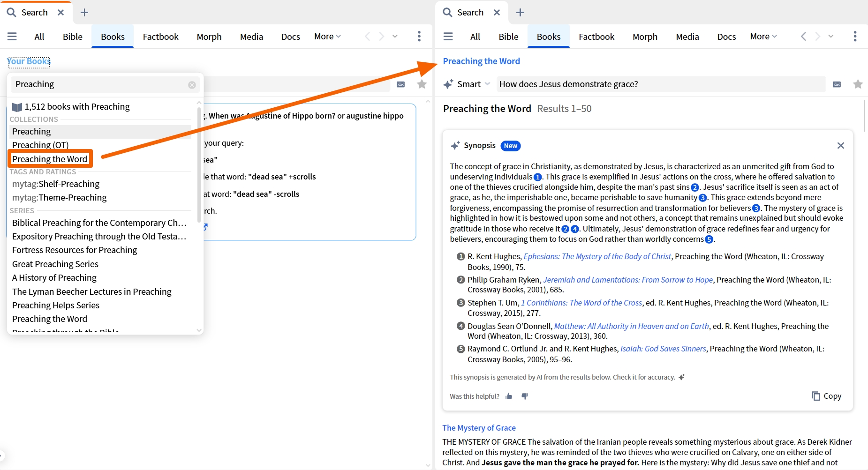Click AI sparkle icon after accuracy notice
868x470 pixels.
click(x=682, y=377)
